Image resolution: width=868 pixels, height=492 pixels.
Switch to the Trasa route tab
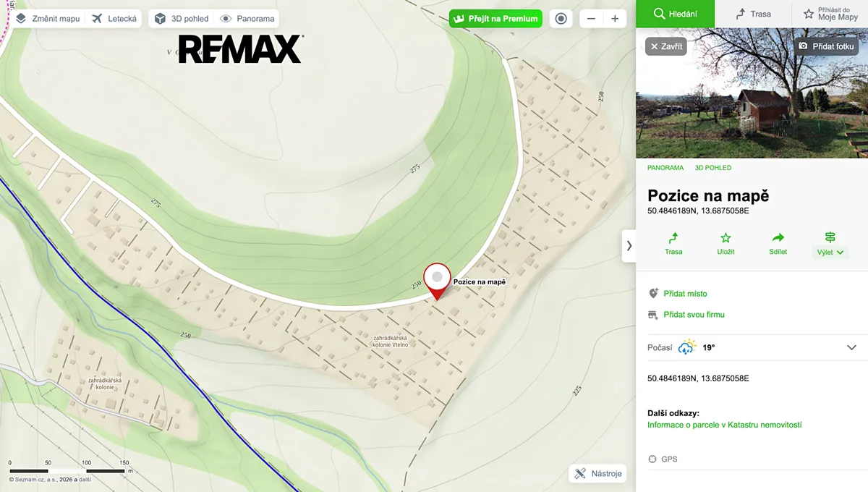click(753, 14)
